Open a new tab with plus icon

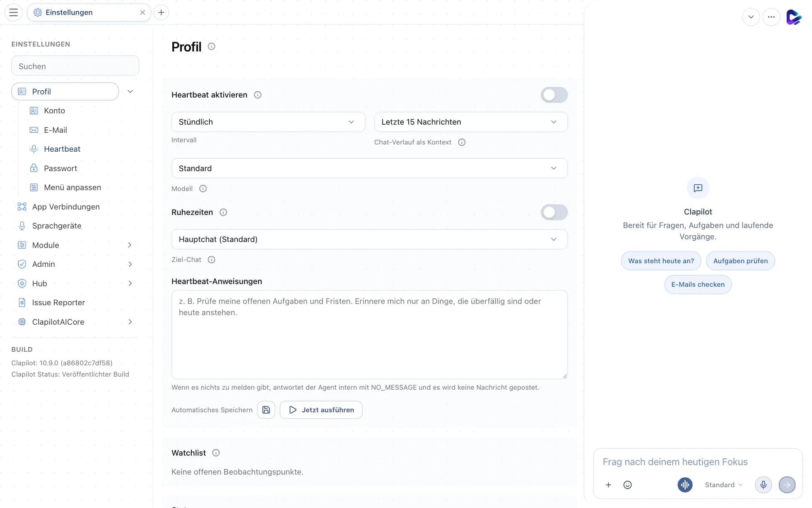point(161,12)
